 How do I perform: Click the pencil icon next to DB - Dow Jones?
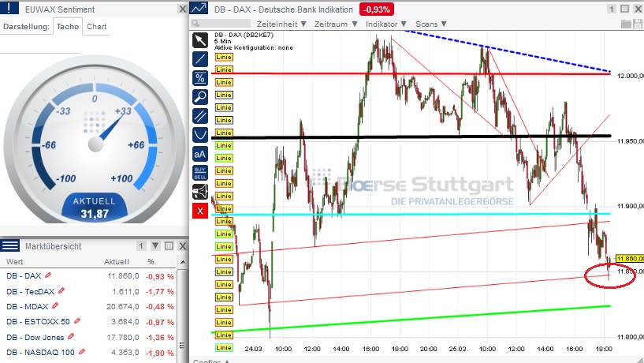pyautogui.click(x=71, y=336)
